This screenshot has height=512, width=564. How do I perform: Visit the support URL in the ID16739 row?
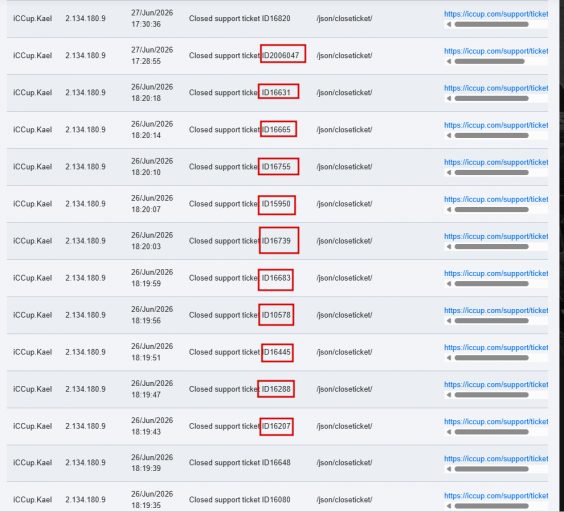(496, 236)
